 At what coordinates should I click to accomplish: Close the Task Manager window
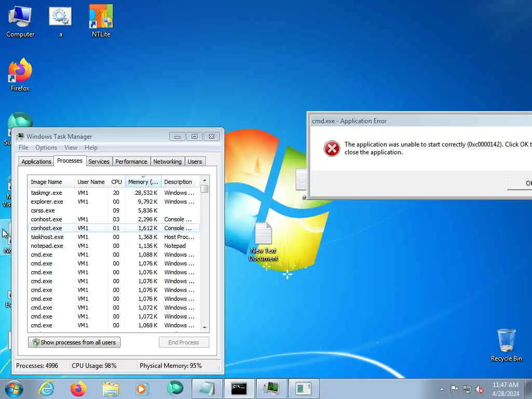(212, 137)
